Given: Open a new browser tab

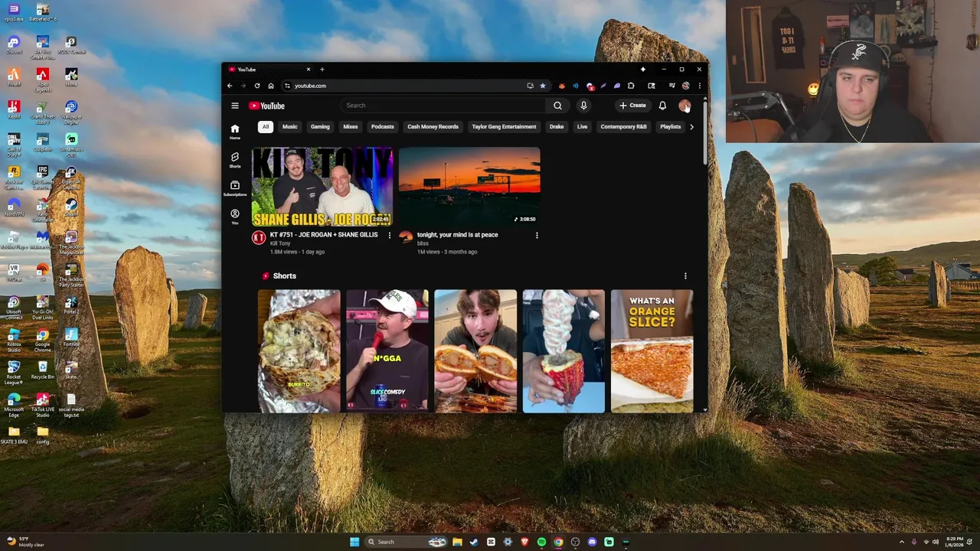Looking at the screenshot, I should (x=322, y=70).
